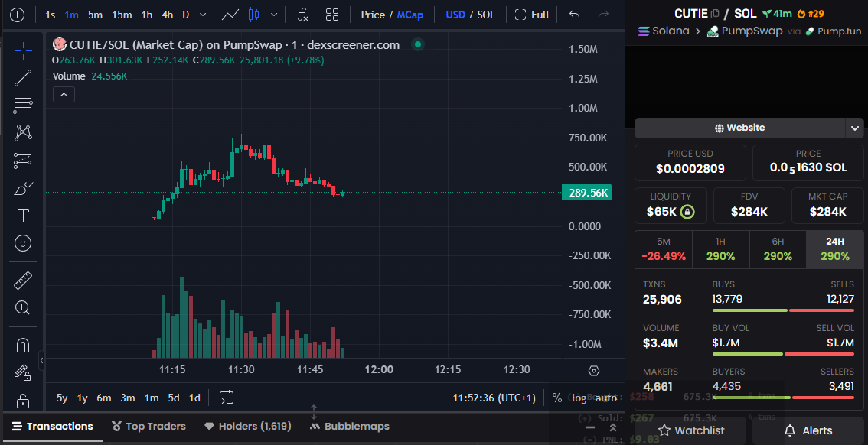Expand the chart style dropdown arrow
This screenshot has width=868, height=445.
pyautogui.click(x=273, y=15)
